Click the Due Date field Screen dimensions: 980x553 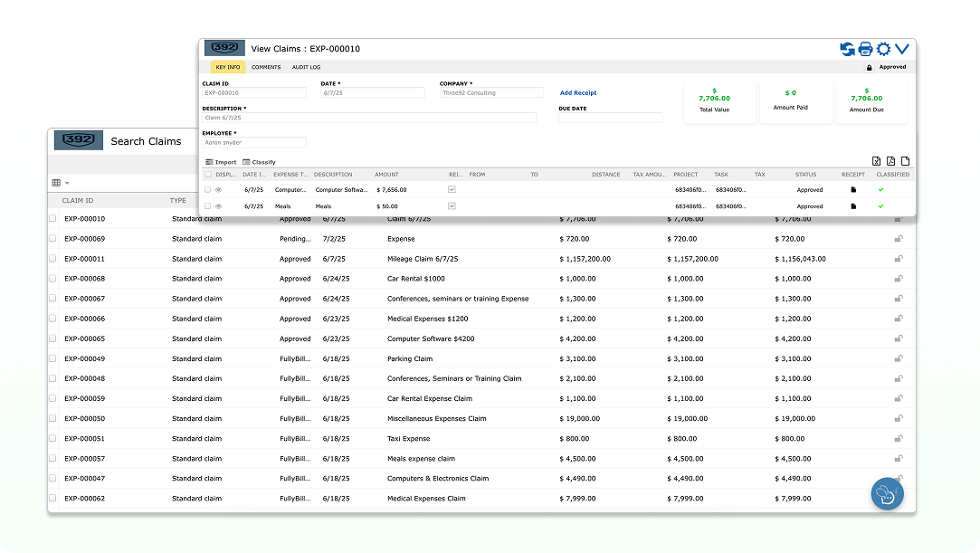(611, 118)
